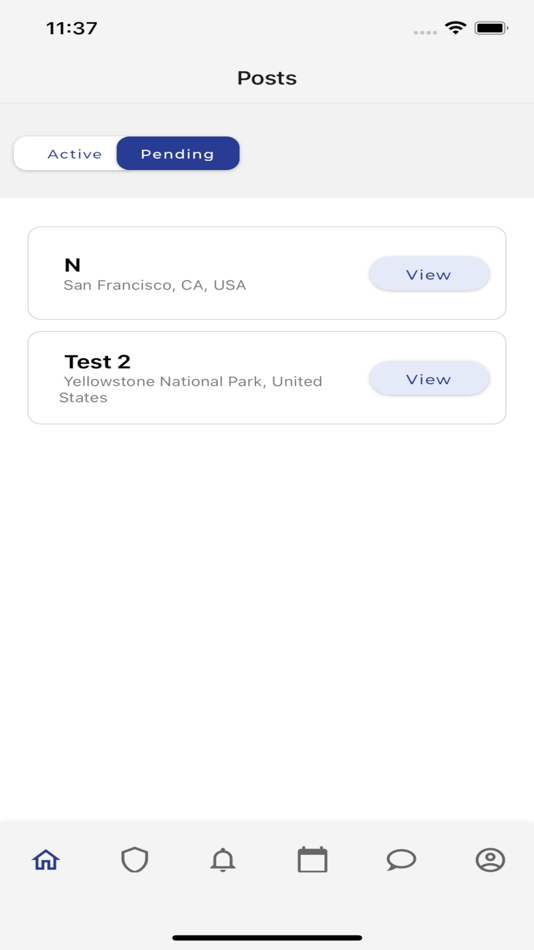This screenshot has width=534, height=950.
Task: Open the profile avatar icon
Action: click(490, 860)
